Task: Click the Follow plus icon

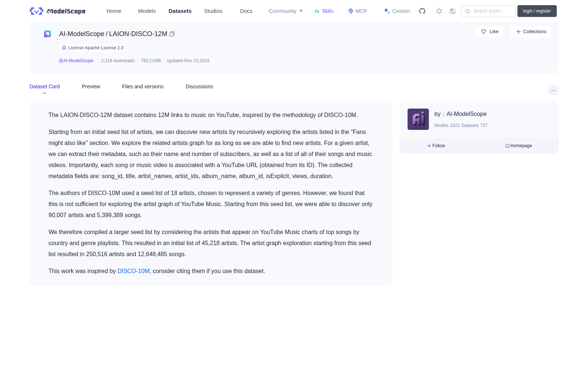Action: click(429, 146)
